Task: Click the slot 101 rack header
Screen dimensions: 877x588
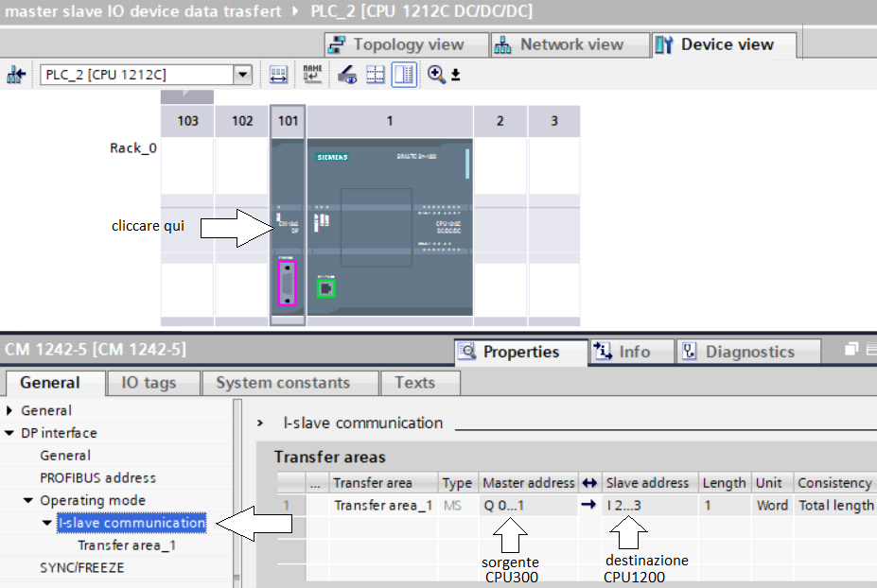Action: pos(288,121)
